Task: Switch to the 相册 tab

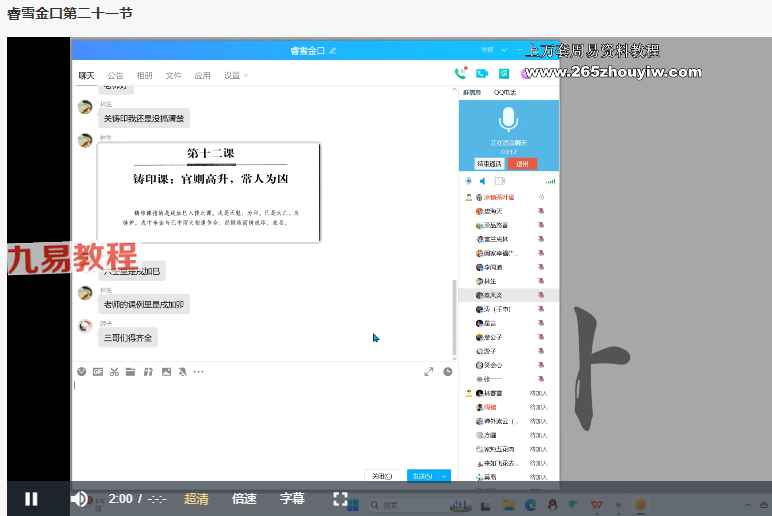Action: tap(144, 75)
